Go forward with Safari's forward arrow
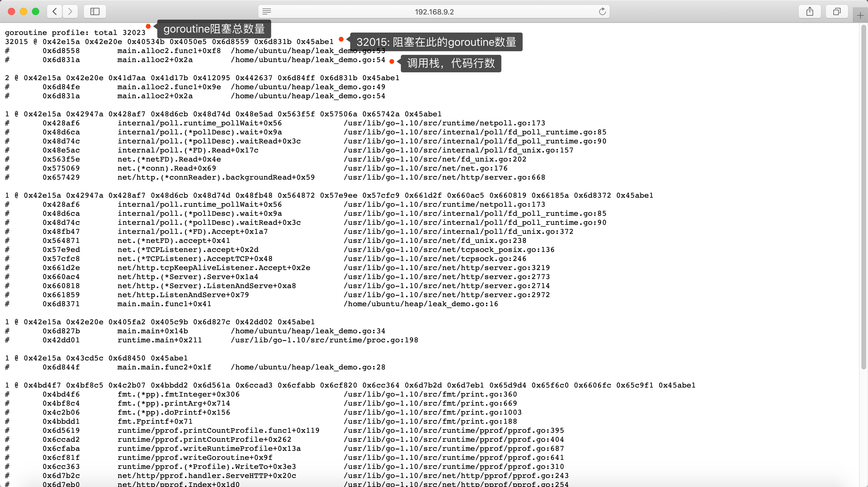This screenshot has width=868, height=487. [70, 11]
